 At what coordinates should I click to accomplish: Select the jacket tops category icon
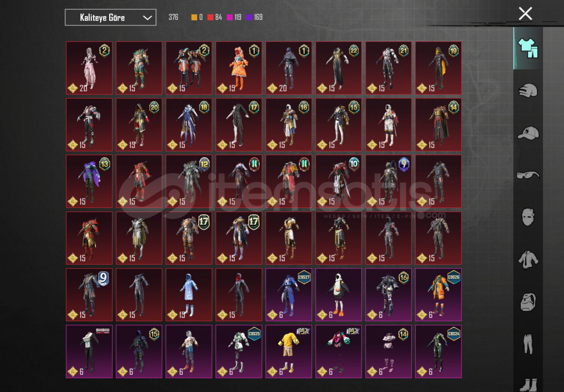point(528,260)
